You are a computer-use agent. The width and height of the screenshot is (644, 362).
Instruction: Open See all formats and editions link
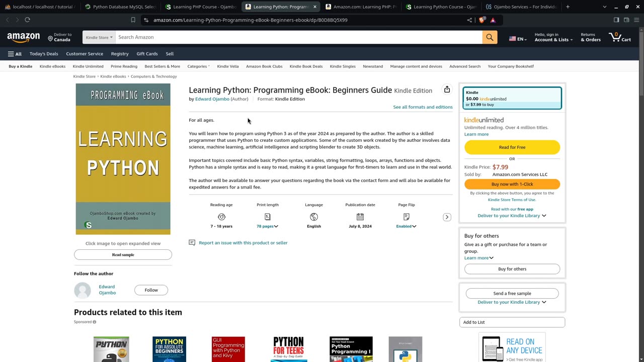click(423, 107)
